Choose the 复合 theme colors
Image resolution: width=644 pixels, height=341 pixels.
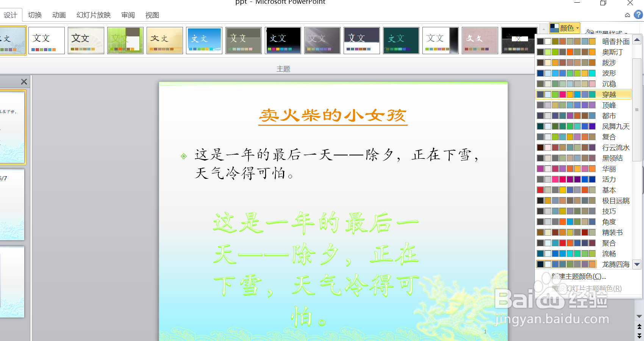584,137
